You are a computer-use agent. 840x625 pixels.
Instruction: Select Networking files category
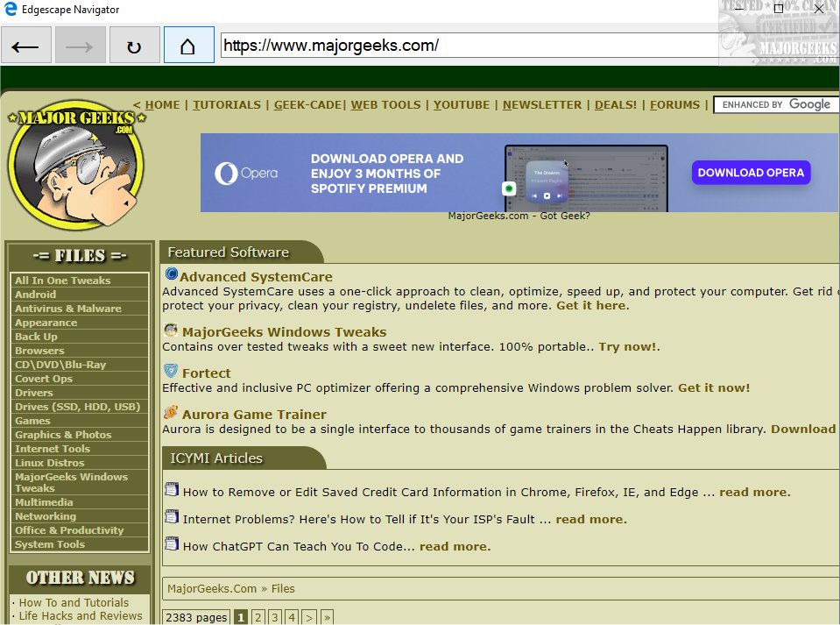(x=80, y=516)
